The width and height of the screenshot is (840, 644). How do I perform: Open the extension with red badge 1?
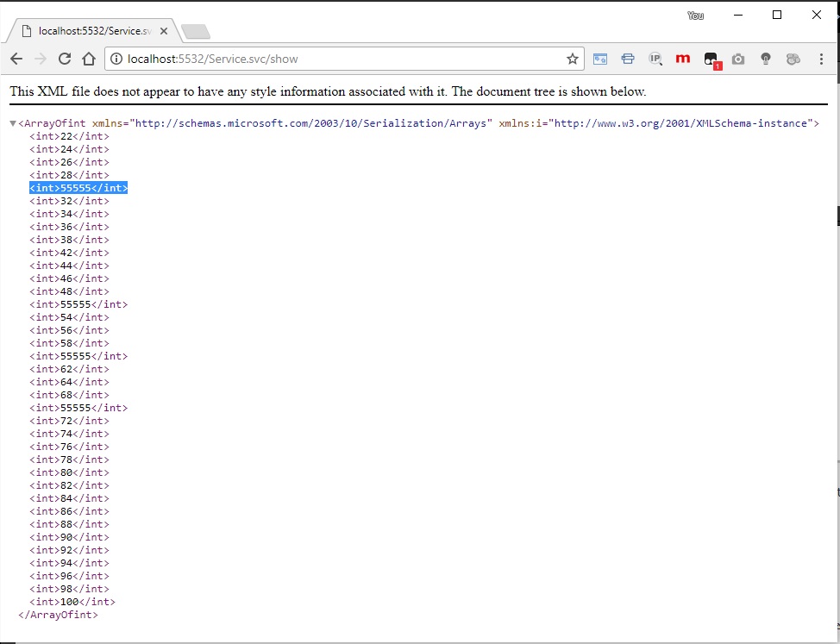point(711,59)
